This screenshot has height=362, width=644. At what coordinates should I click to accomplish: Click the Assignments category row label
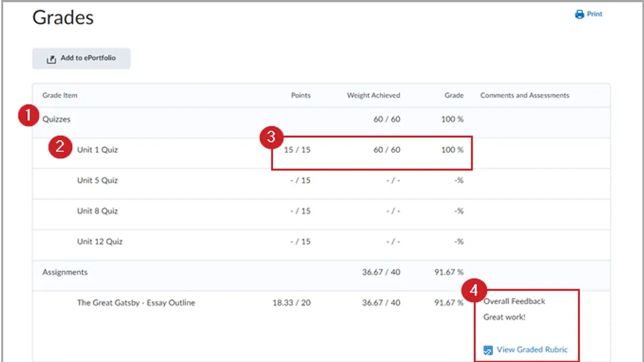click(65, 272)
